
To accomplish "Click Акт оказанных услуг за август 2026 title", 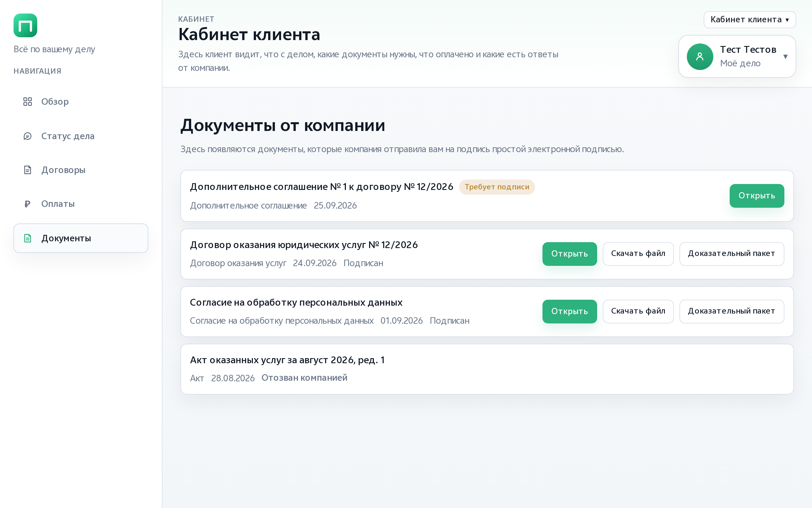I will [287, 360].
